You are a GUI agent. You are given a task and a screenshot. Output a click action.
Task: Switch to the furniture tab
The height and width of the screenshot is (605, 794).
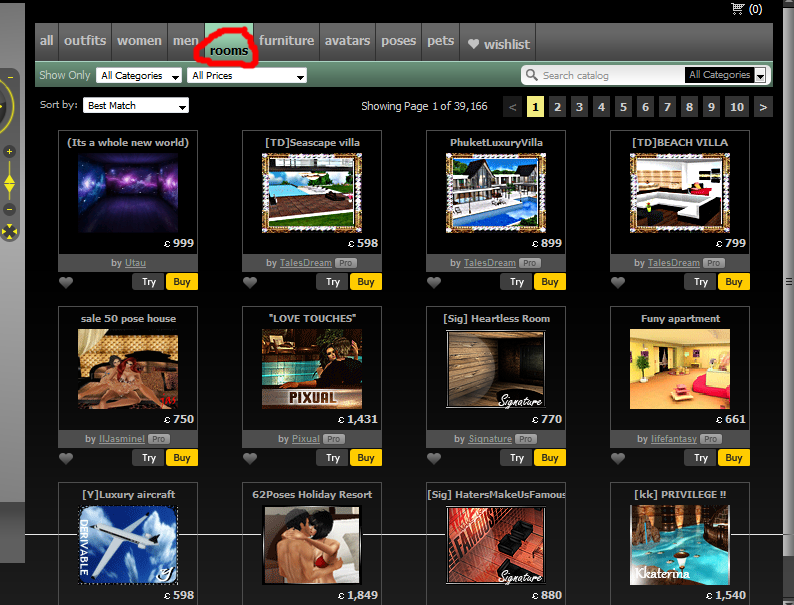coord(286,41)
